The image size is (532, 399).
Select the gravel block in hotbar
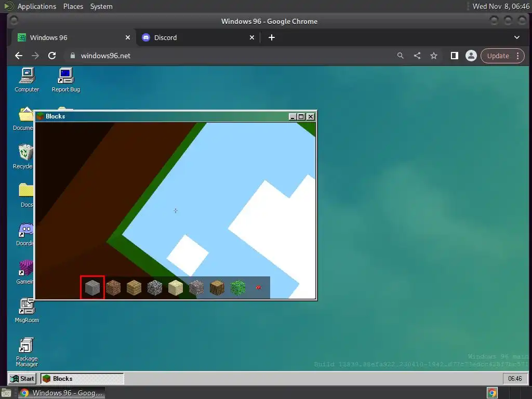coord(196,288)
